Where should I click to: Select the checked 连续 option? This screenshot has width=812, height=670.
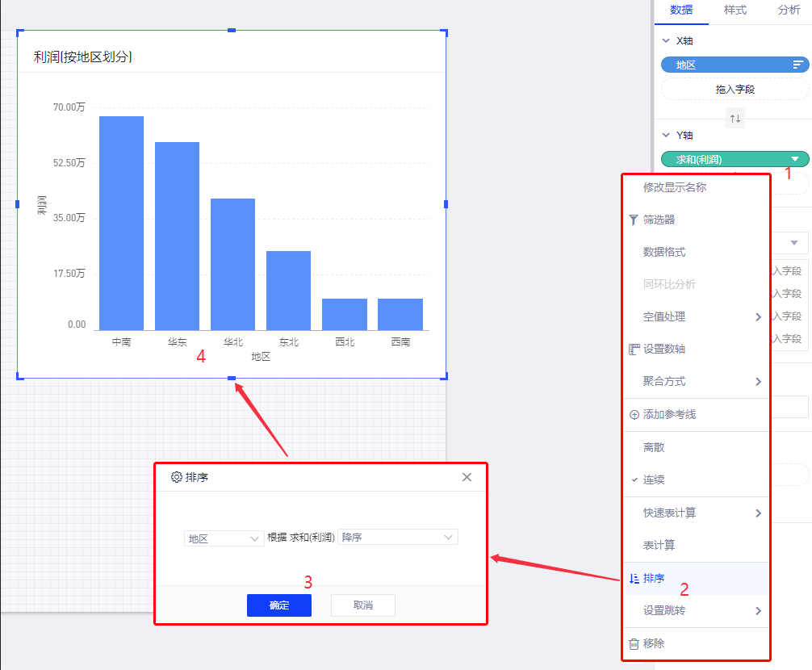click(654, 480)
